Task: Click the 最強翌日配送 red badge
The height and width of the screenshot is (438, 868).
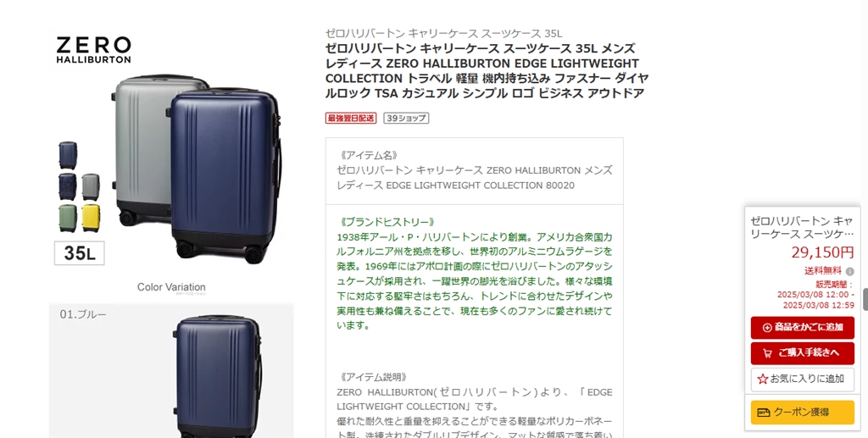Action: coord(351,118)
